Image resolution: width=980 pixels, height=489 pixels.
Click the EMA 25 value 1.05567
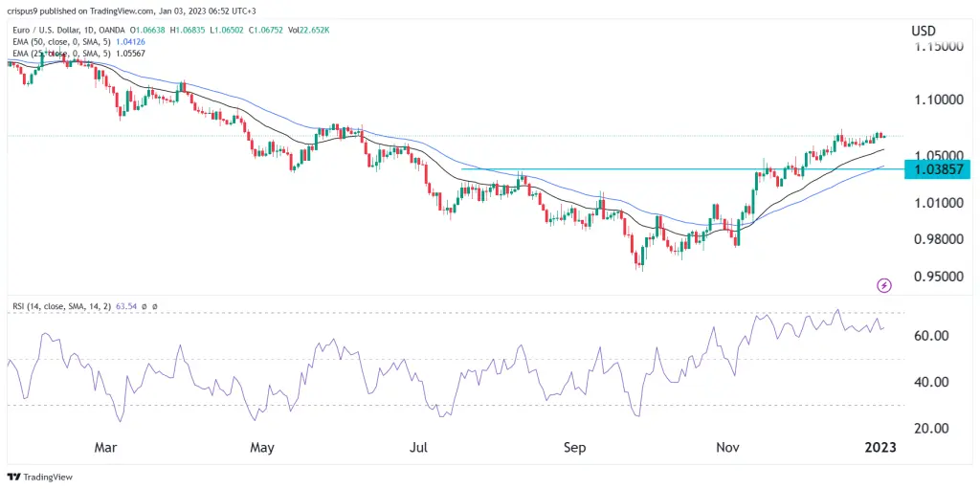(129, 54)
